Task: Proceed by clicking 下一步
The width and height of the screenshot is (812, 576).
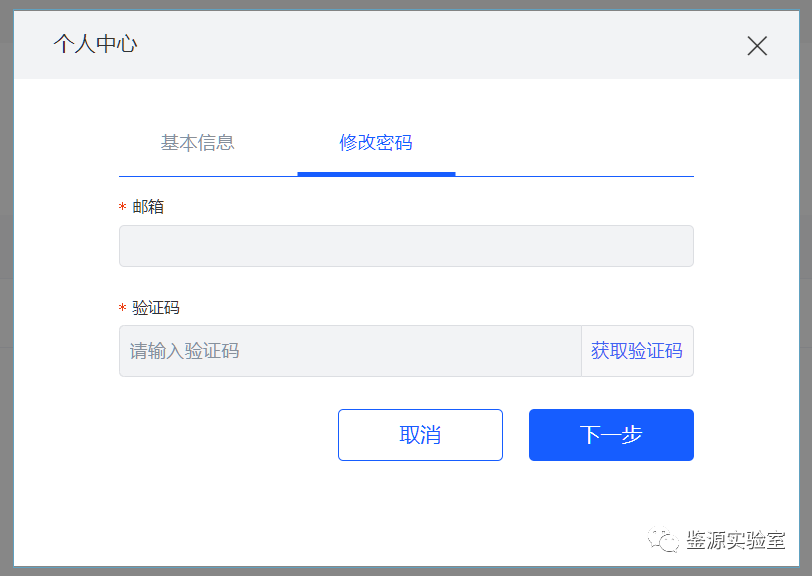Action: point(611,435)
